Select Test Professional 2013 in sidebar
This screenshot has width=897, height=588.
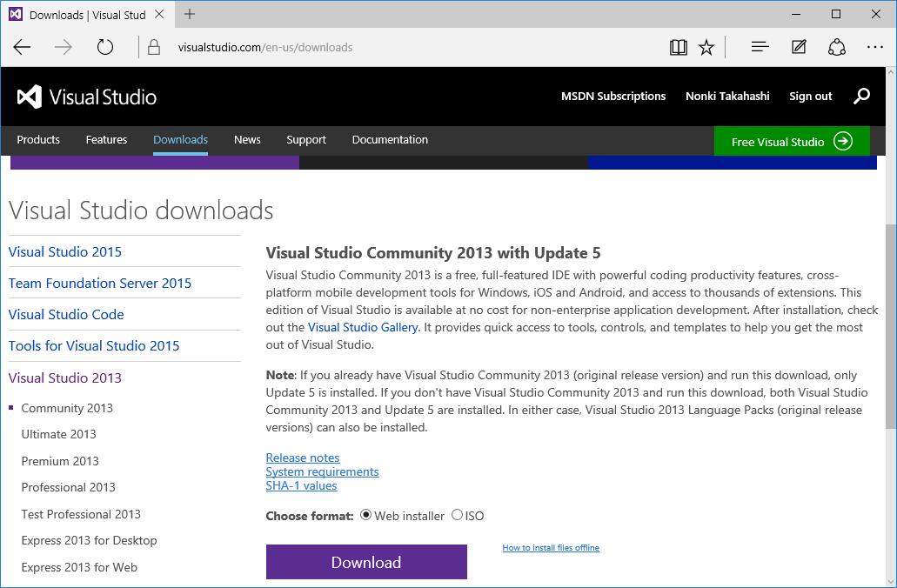(x=81, y=514)
